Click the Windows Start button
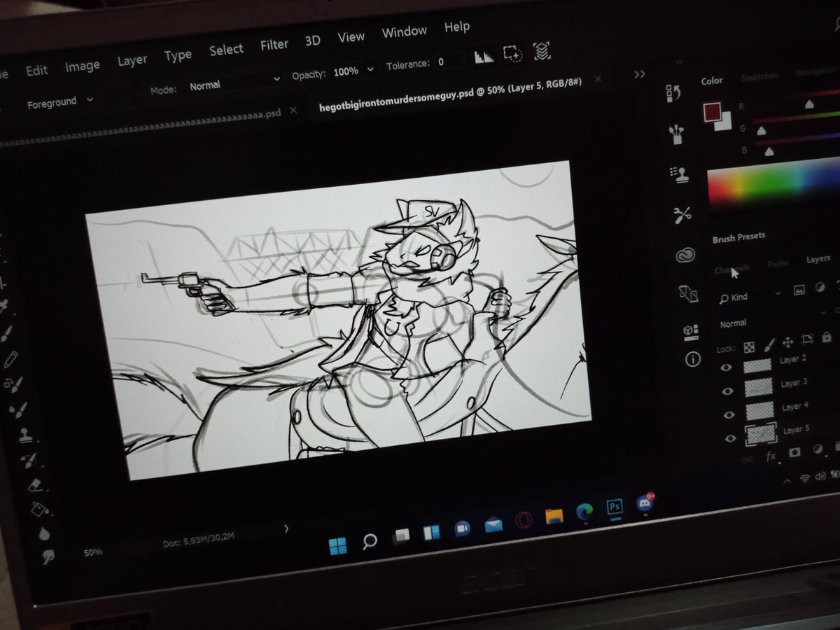Image resolution: width=840 pixels, height=630 pixels. tap(338, 546)
